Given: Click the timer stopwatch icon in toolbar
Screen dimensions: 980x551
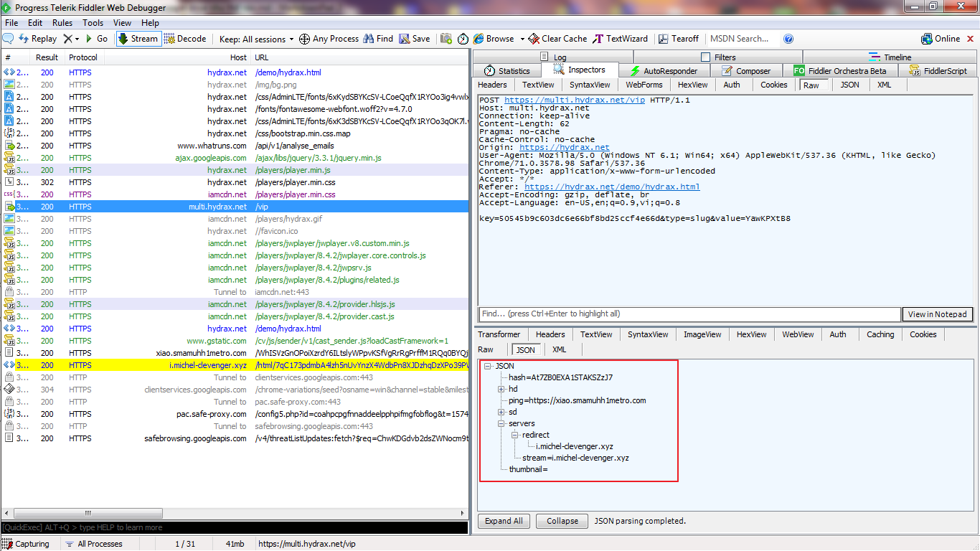Looking at the screenshot, I should point(463,39).
